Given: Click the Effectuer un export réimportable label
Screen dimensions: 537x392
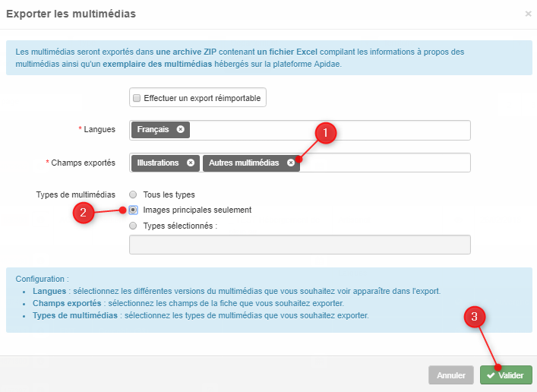Looking at the screenshot, I should point(202,98).
